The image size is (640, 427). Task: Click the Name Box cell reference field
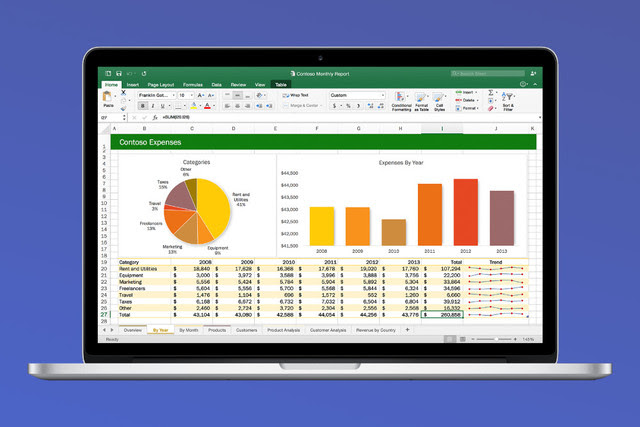click(110, 118)
